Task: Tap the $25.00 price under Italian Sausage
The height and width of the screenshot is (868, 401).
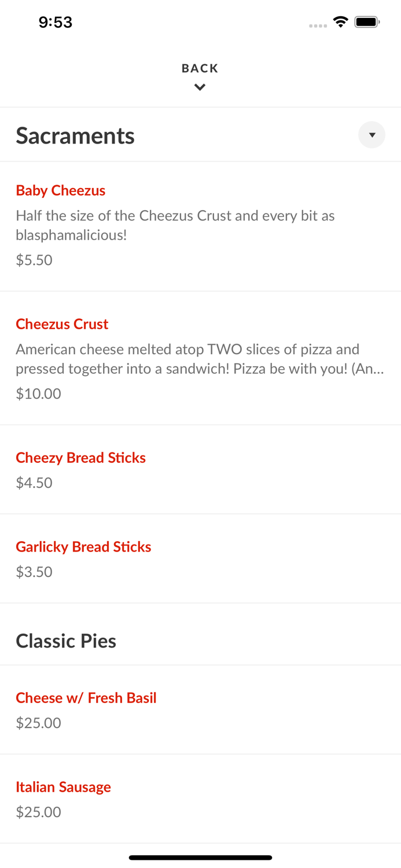Action: [x=38, y=811]
